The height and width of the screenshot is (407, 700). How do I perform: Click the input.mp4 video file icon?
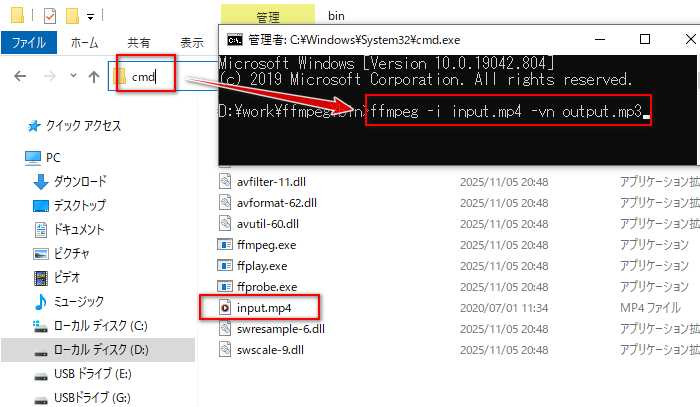click(x=225, y=307)
